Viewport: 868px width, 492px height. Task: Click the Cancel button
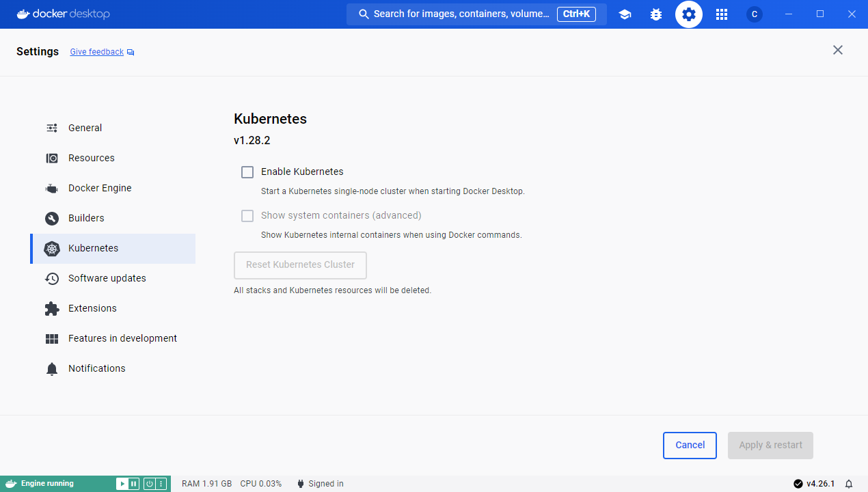click(x=690, y=445)
